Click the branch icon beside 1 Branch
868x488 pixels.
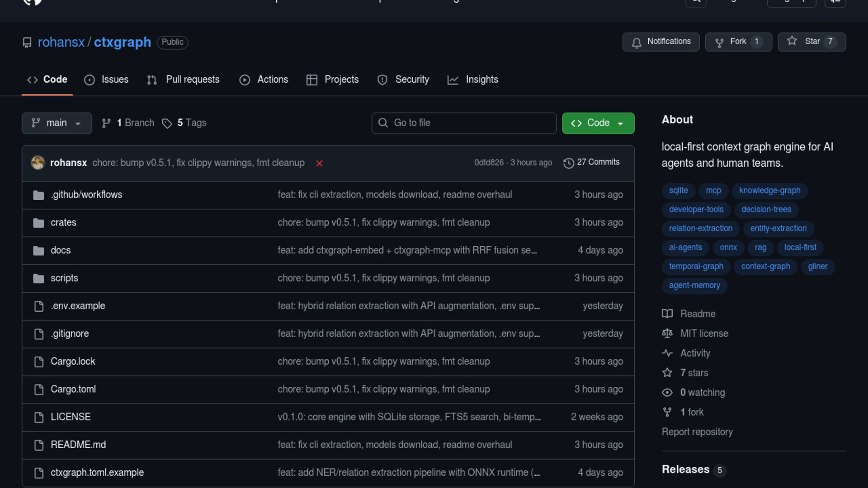click(x=106, y=123)
